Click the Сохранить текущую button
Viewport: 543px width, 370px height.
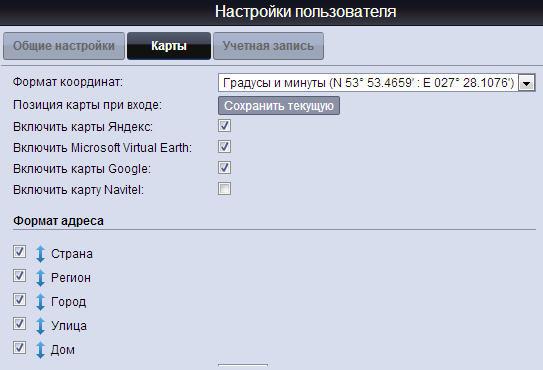point(279,106)
